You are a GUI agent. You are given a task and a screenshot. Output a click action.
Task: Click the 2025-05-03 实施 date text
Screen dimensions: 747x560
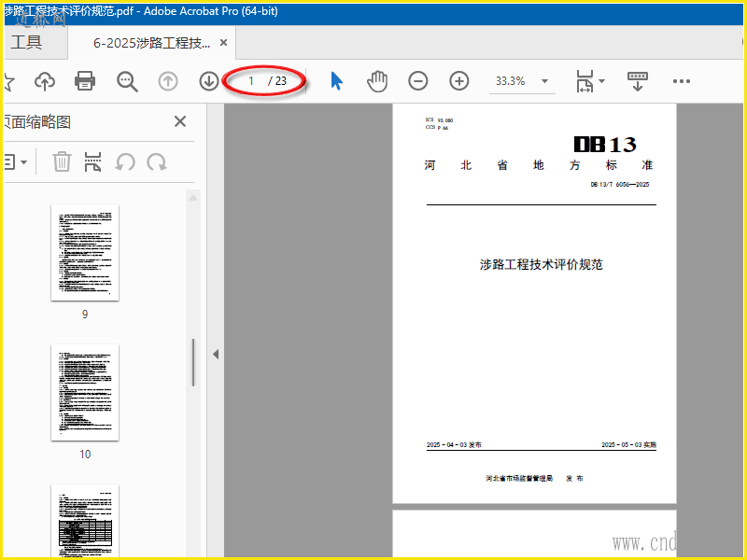(x=628, y=445)
